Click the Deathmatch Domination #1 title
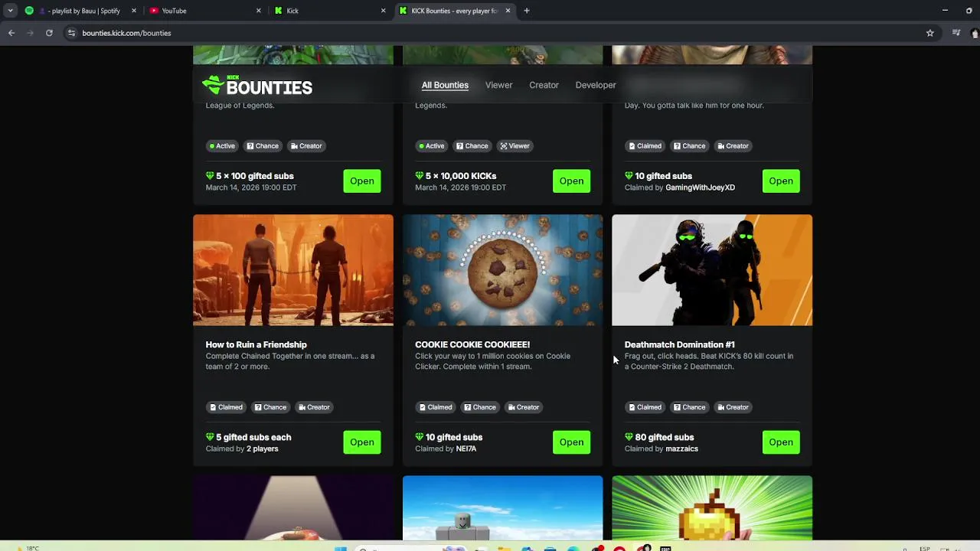 tap(679, 344)
